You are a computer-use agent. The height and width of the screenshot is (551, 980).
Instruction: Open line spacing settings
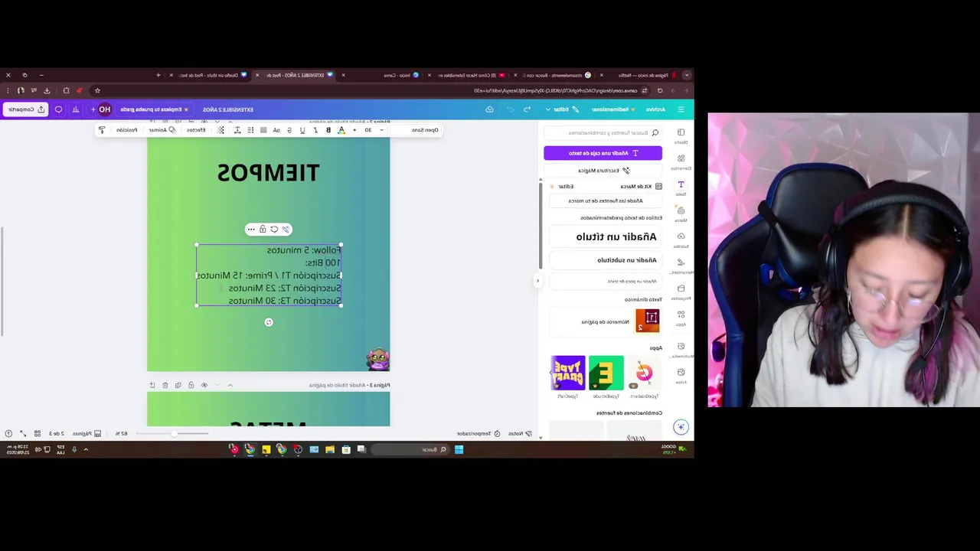pos(237,130)
